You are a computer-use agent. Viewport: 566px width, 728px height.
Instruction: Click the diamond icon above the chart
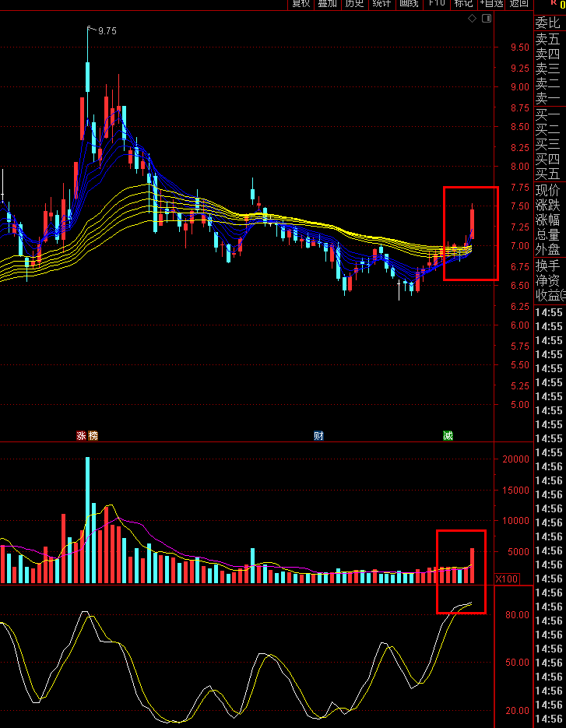[473, 19]
